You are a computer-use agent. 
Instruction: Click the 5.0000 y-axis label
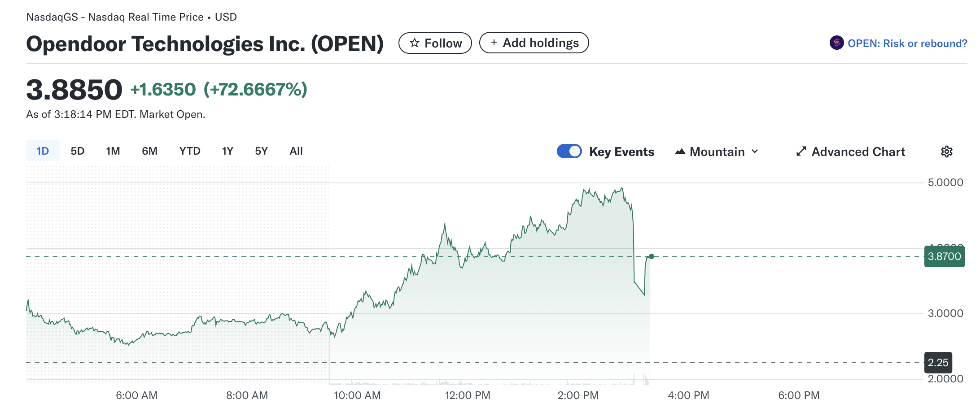[945, 182]
